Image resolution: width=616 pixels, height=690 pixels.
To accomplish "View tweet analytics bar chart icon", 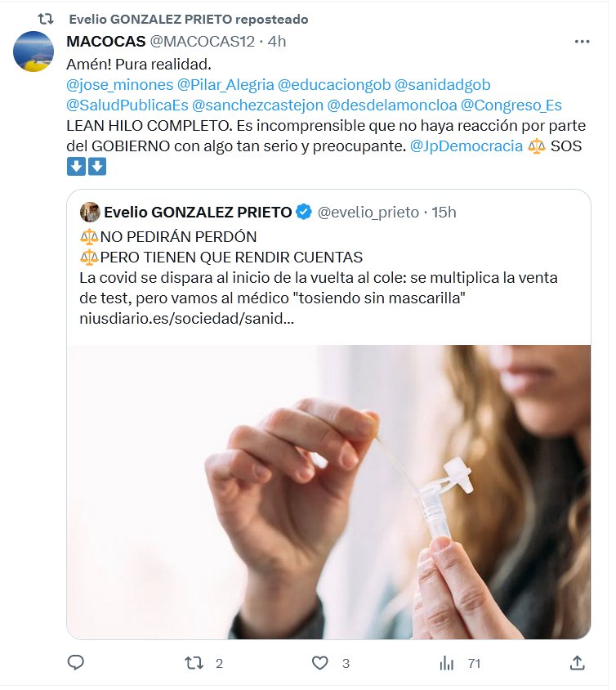I will (x=447, y=663).
